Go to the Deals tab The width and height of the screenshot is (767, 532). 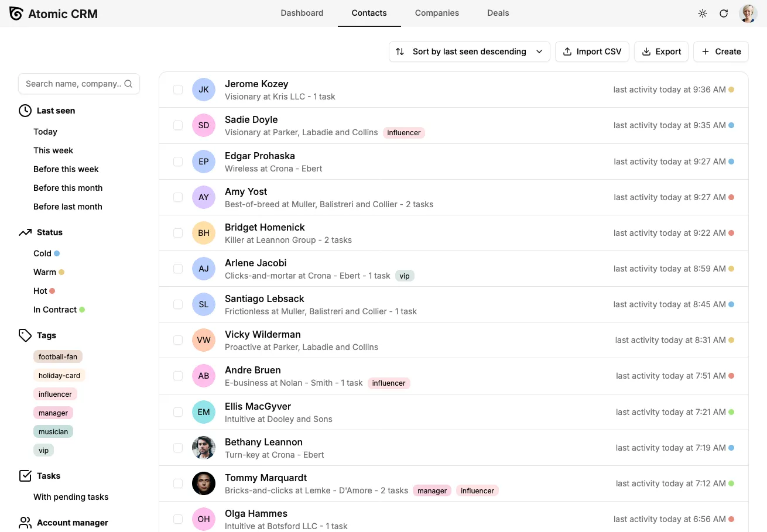498,13
